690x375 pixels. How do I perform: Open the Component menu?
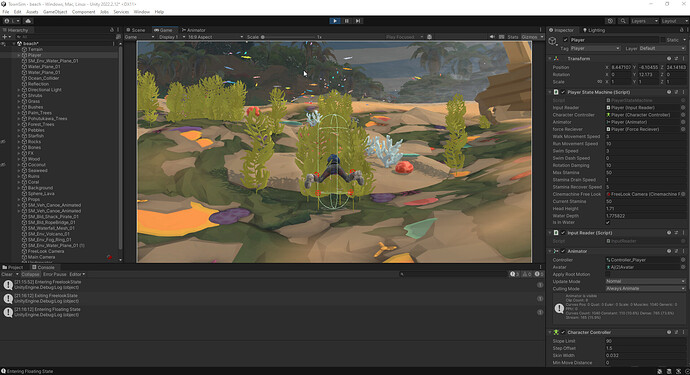click(83, 12)
